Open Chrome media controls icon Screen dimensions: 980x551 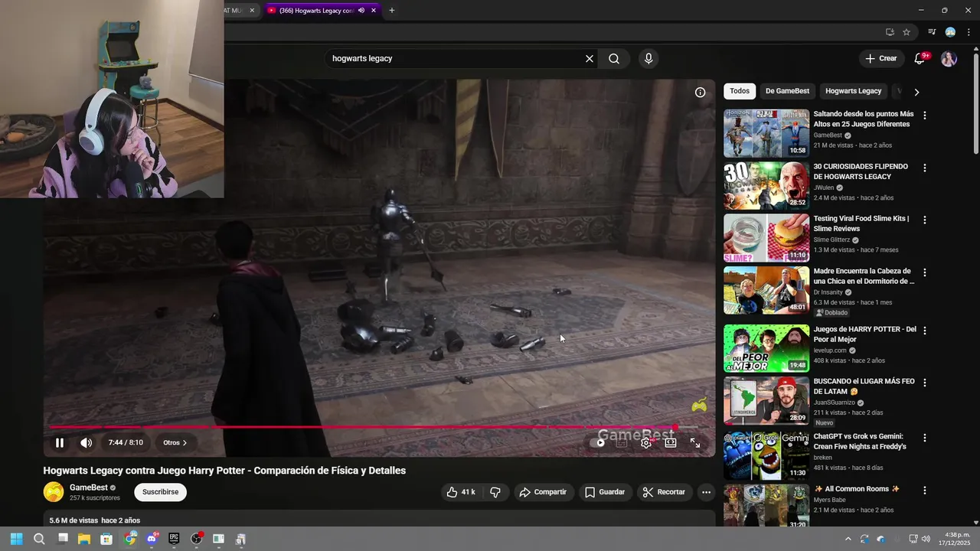click(932, 32)
